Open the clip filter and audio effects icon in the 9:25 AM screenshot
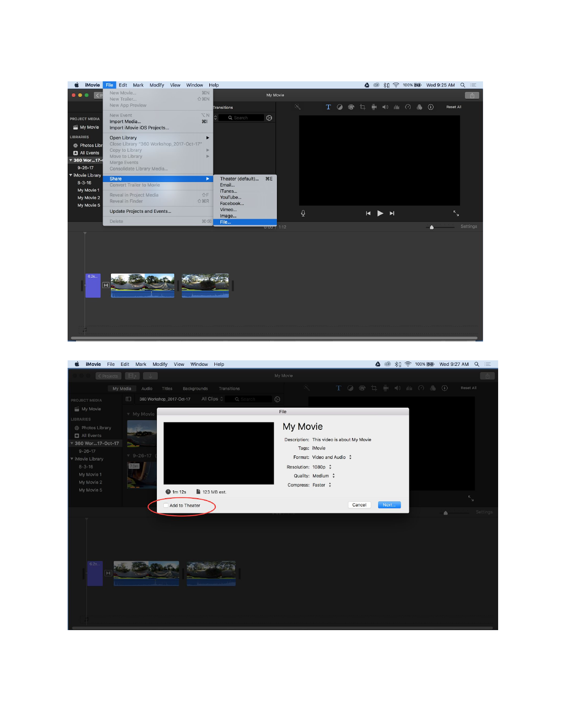This screenshot has height=728, width=563. pyautogui.click(x=419, y=107)
